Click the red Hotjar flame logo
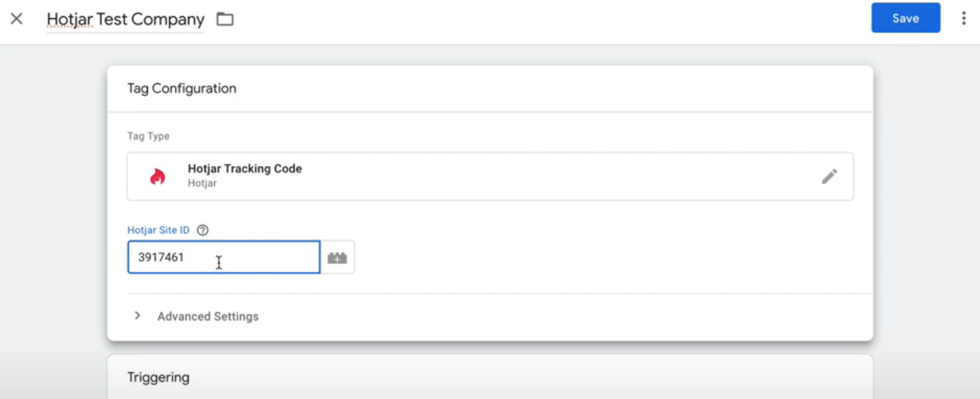The width and height of the screenshot is (980, 399). click(x=157, y=177)
